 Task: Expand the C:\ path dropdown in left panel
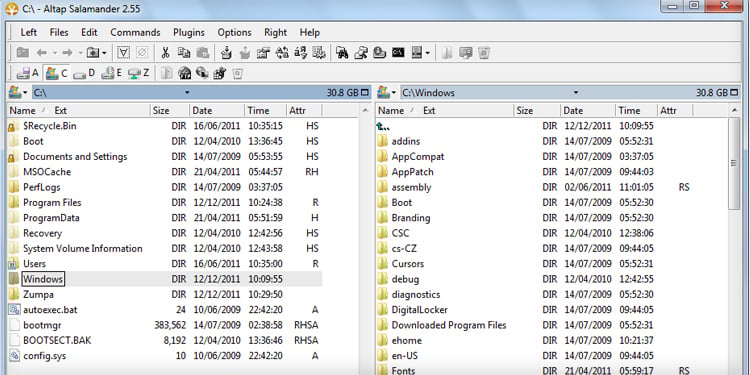pos(187,92)
